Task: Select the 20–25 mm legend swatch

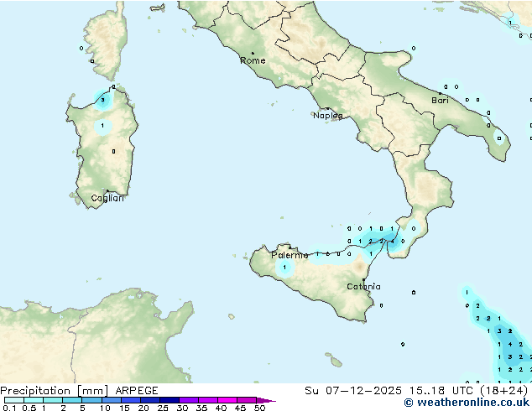Action: click(149, 400)
